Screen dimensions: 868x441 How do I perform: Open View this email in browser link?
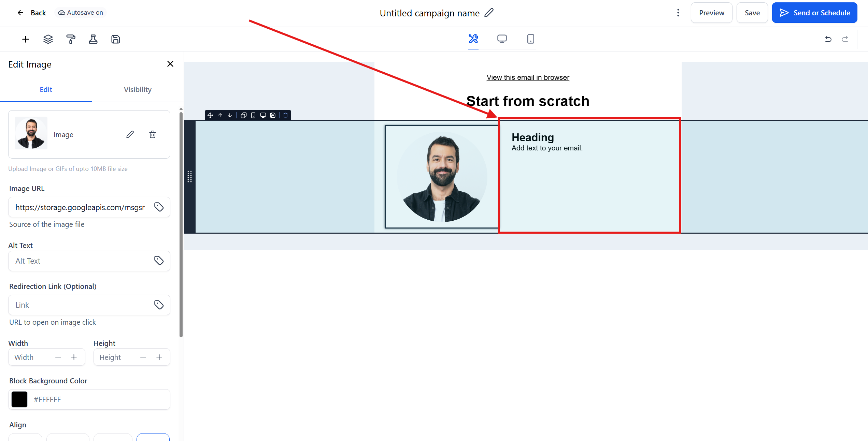click(528, 77)
